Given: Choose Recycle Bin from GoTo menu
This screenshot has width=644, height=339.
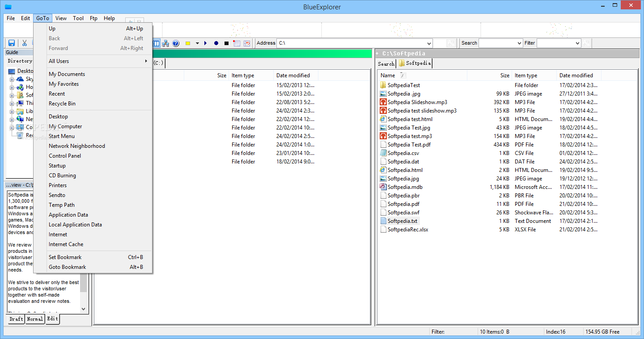Looking at the screenshot, I should pos(93,104).
